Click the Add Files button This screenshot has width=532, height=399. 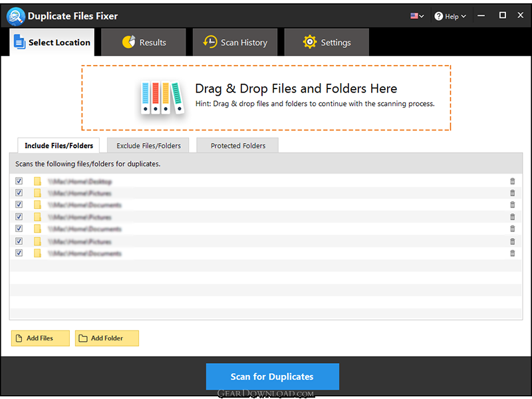point(41,338)
